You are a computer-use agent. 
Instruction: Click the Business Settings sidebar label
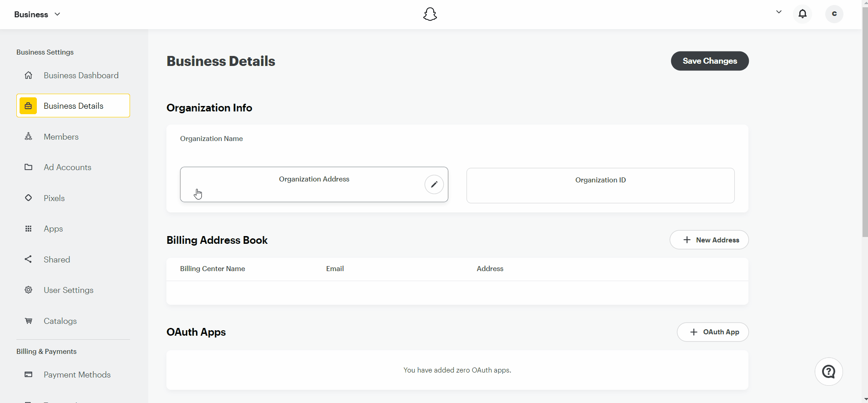coord(45,52)
